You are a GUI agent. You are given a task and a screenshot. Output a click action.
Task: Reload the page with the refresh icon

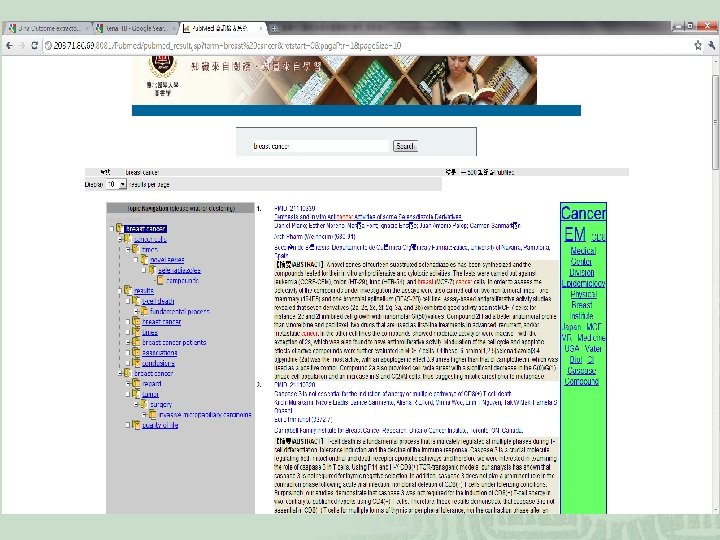click(x=34, y=45)
